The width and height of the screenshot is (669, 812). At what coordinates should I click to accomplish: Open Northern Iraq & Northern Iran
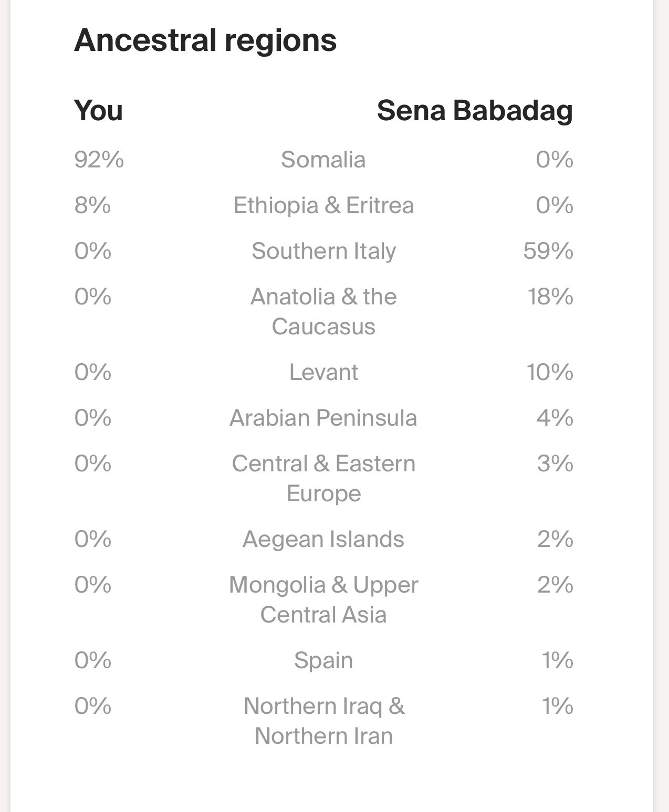[323, 721]
